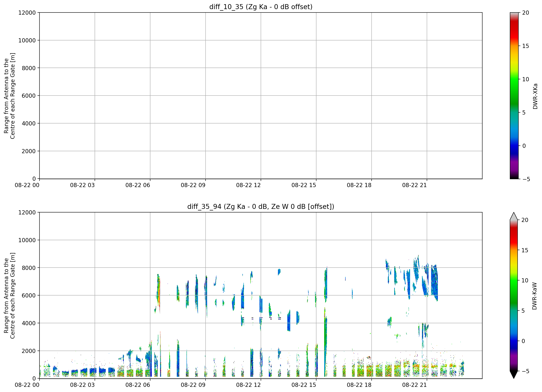542x392 pixels.
Task: Click "08-22 09" tick under diff_10_35 plot
Action: point(193,185)
